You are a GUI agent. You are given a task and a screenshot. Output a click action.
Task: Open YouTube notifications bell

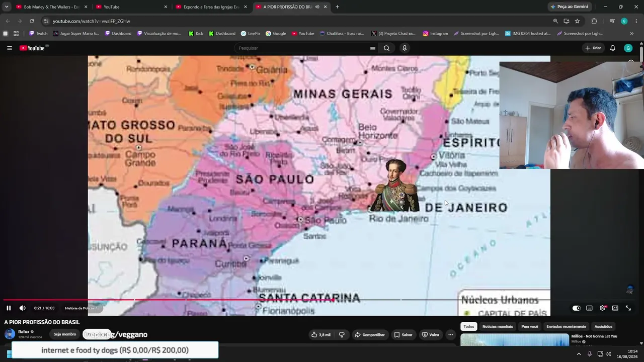tap(612, 48)
